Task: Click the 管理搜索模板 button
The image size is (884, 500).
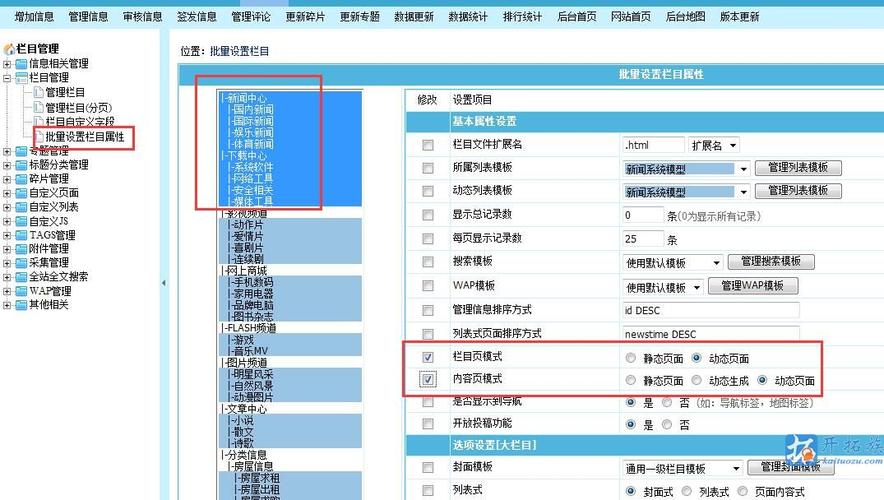Action: (x=771, y=262)
